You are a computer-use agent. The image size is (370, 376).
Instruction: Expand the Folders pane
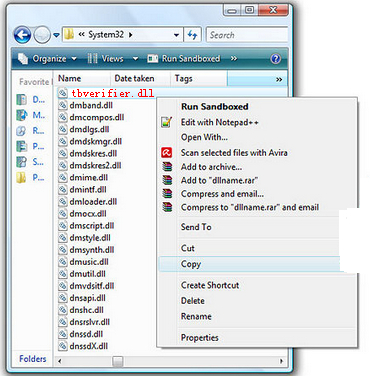coord(33,359)
